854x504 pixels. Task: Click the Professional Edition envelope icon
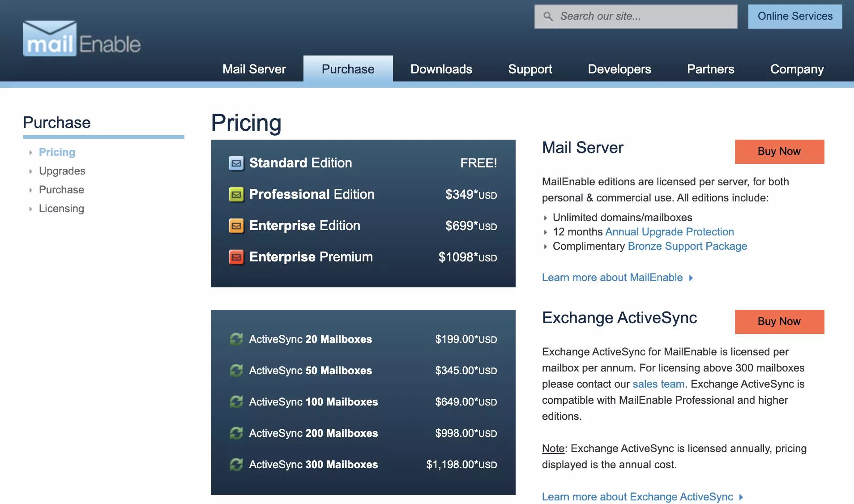(x=237, y=194)
